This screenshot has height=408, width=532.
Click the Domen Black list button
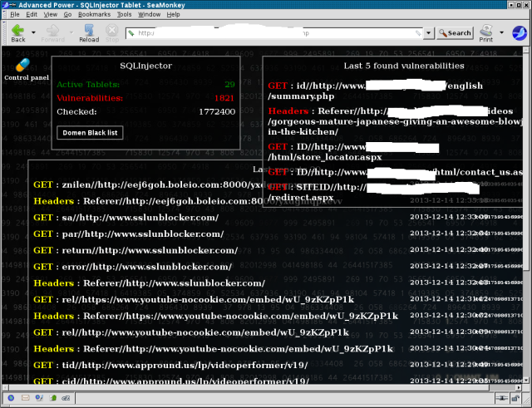(x=90, y=133)
